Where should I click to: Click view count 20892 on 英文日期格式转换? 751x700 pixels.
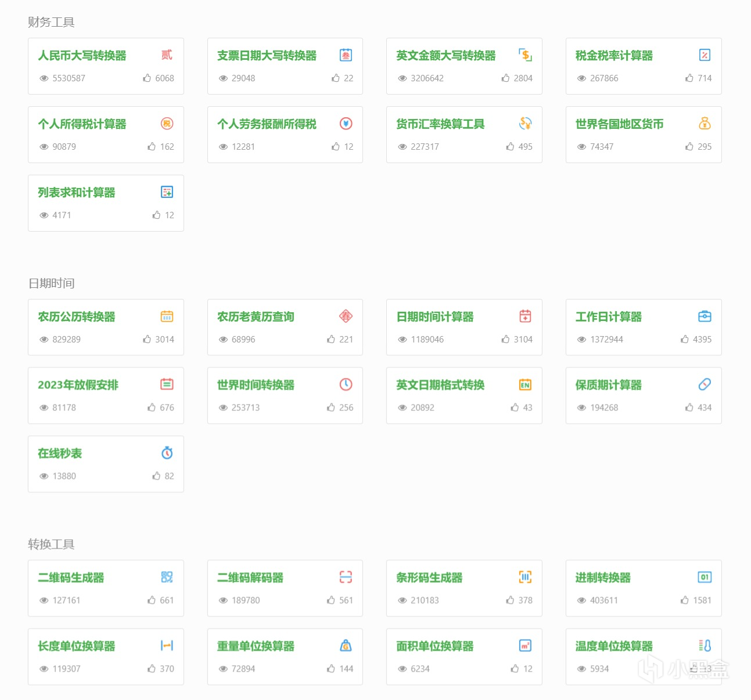tap(423, 408)
